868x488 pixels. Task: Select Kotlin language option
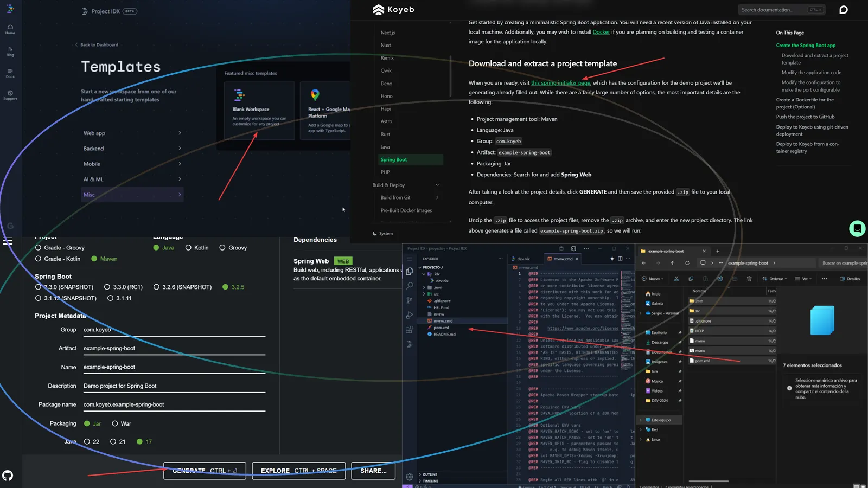coord(197,248)
